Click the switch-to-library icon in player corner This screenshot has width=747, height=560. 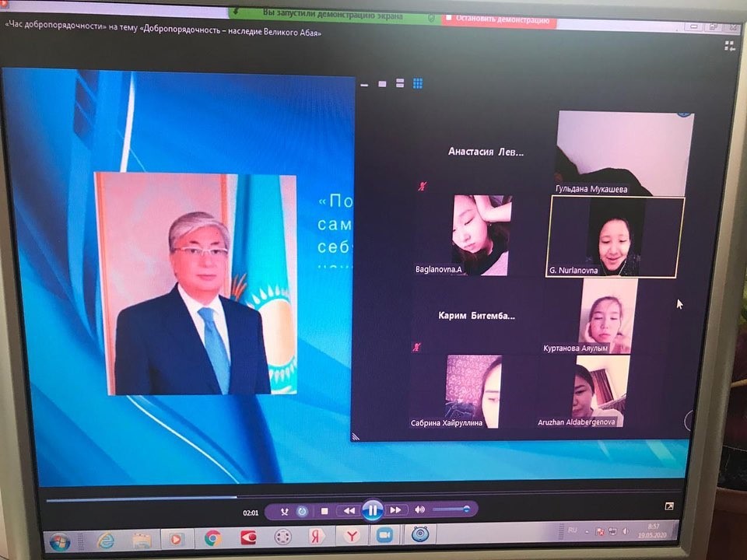(729, 46)
